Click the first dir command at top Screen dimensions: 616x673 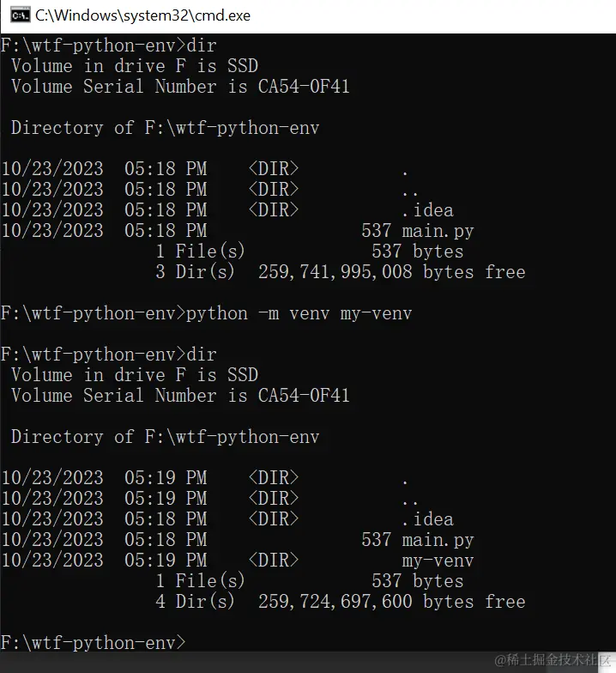pos(202,45)
